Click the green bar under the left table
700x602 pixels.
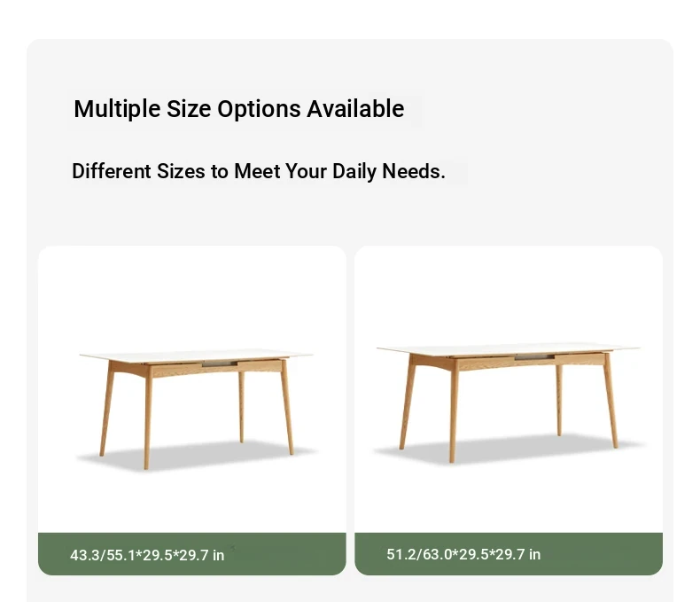284,554
